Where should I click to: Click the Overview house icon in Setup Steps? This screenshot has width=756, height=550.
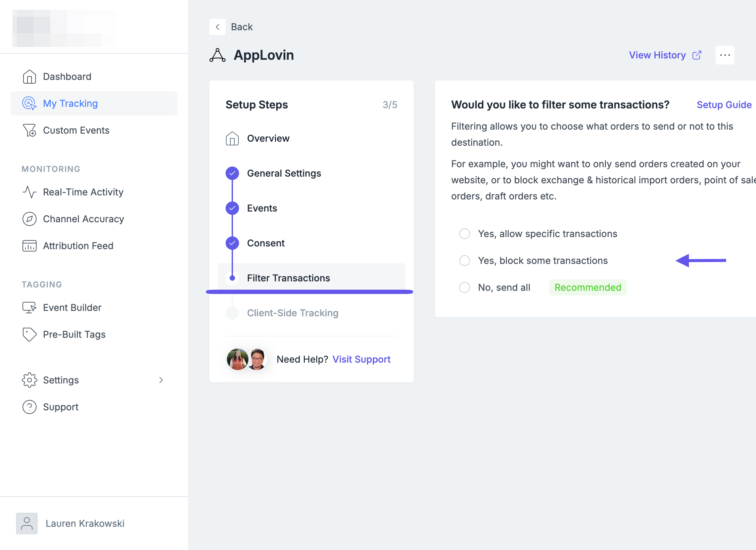232,138
